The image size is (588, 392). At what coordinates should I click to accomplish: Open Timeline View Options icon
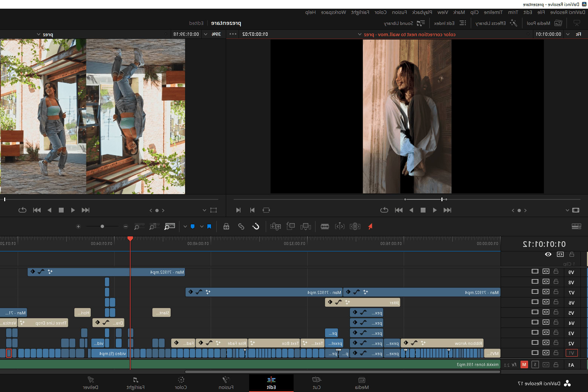576,227
